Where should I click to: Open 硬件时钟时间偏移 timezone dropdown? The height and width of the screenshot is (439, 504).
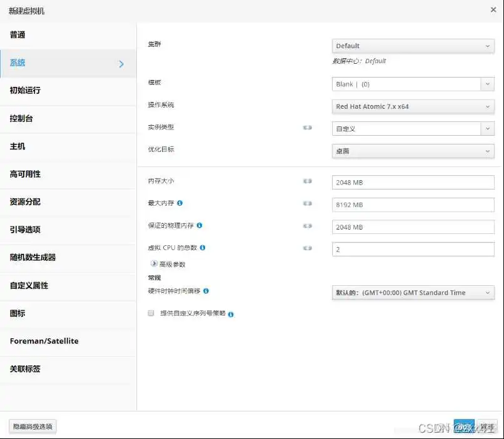[x=413, y=293]
